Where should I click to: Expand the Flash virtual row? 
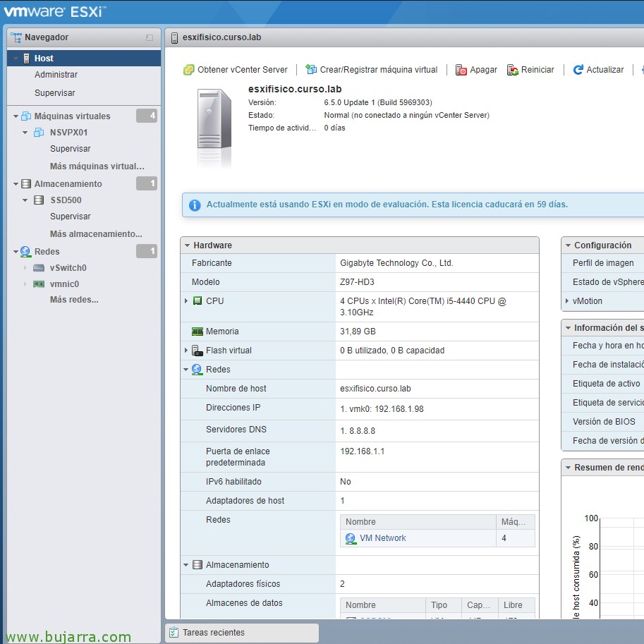[186, 351]
